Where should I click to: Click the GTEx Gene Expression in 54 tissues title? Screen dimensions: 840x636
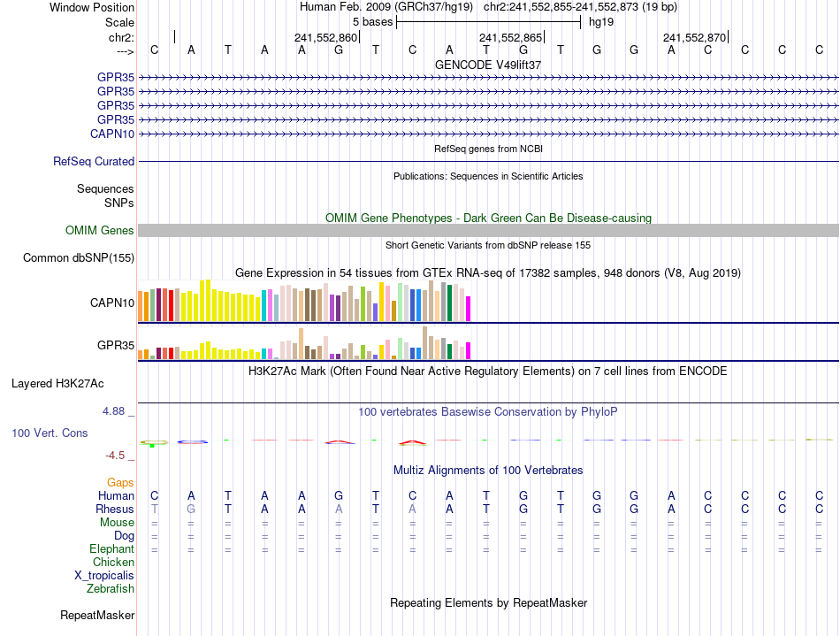tap(488, 273)
